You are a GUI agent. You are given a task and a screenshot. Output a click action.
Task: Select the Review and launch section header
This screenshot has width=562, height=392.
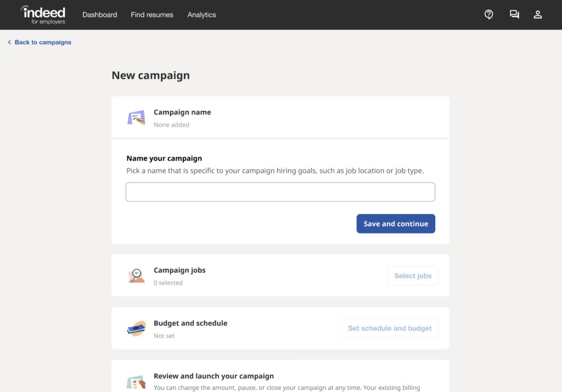click(214, 376)
